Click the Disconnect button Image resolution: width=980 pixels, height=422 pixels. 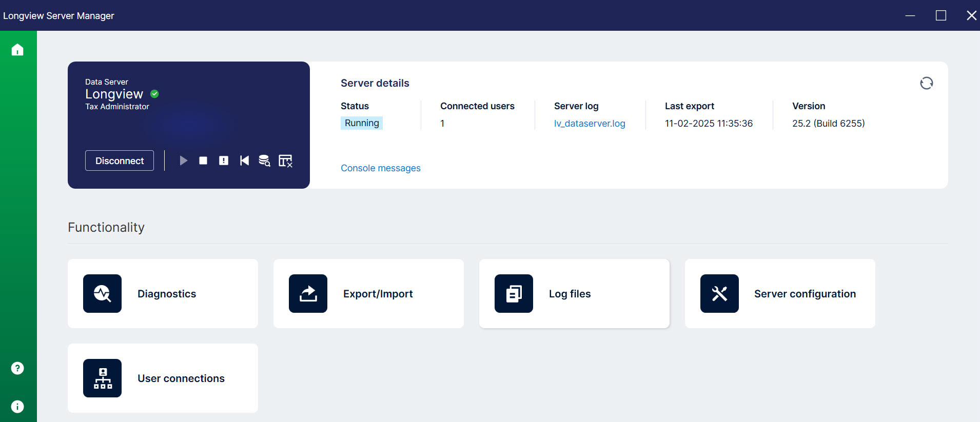tap(120, 160)
